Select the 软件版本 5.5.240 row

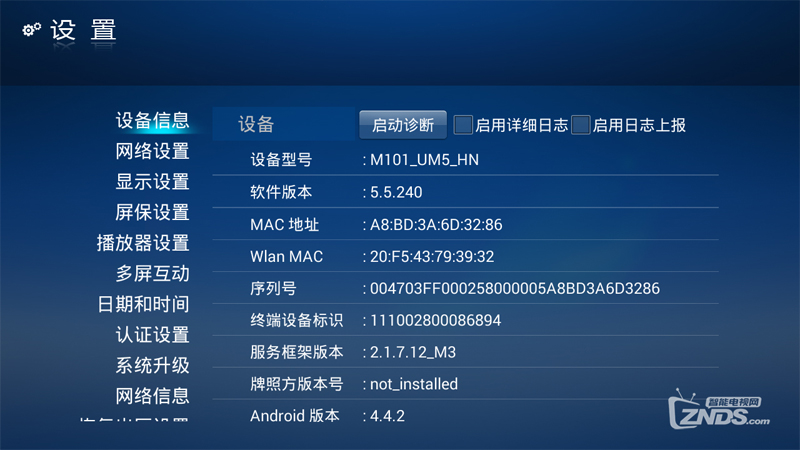pos(465,192)
